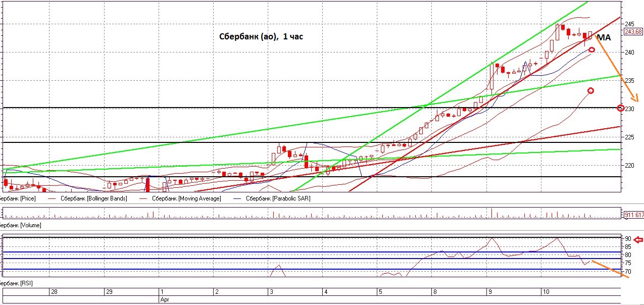
Task: Click price axis label 235
Action: pyautogui.click(x=629, y=80)
